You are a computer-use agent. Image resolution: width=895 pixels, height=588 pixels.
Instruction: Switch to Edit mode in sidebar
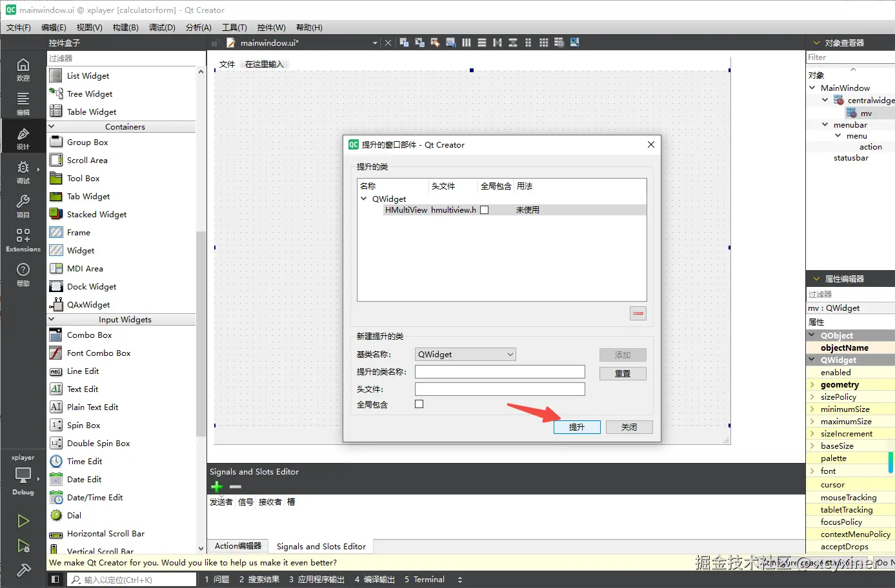click(x=23, y=103)
